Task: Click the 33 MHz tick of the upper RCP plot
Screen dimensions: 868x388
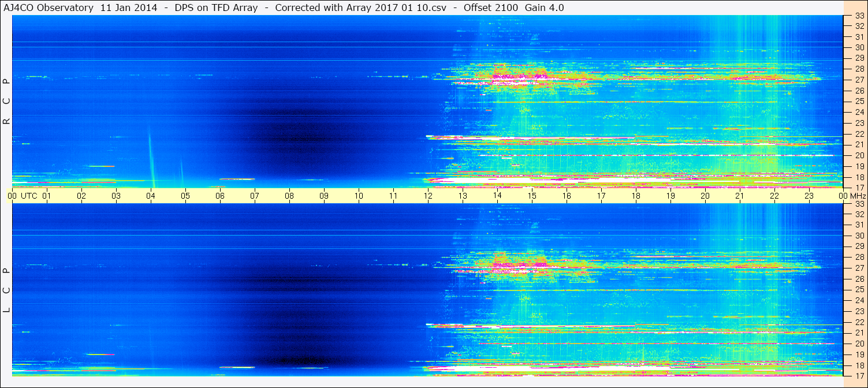Action: click(x=859, y=16)
